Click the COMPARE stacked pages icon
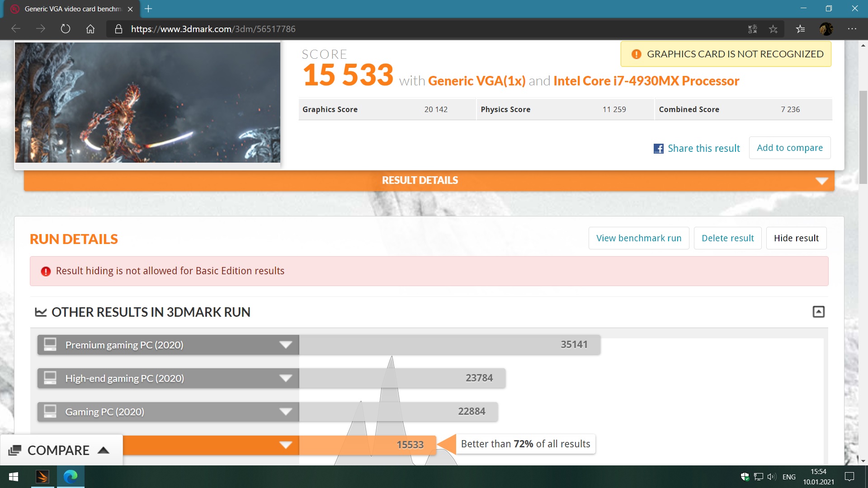868x488 pixels. pyautogui.click(x=15, y=450)
